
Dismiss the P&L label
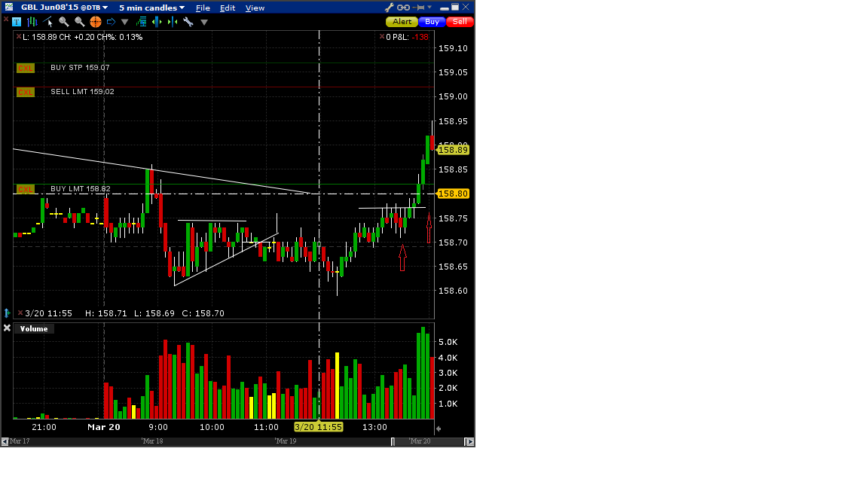[382, 36]
